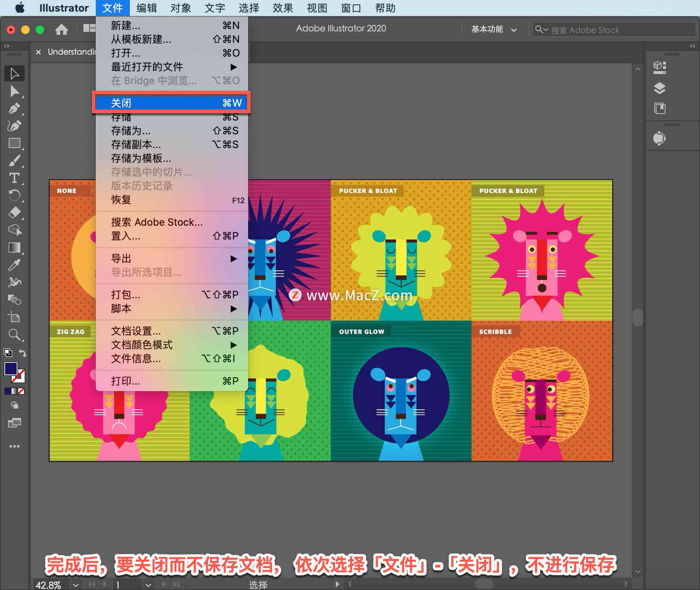The height and width of the screenshot is (590, 700).
Task: Select the Zoom tool
Action: (15, 335)
